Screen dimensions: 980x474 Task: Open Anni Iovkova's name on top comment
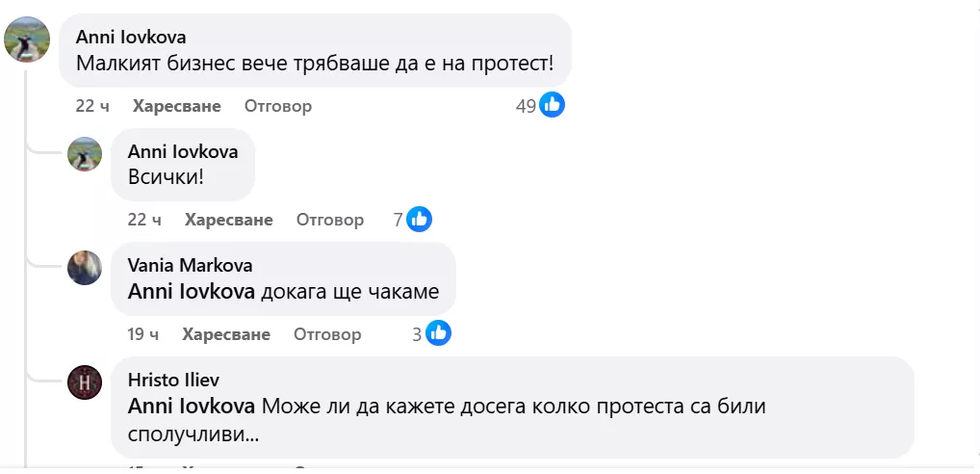pyautogui.click(x=131, y=38)
